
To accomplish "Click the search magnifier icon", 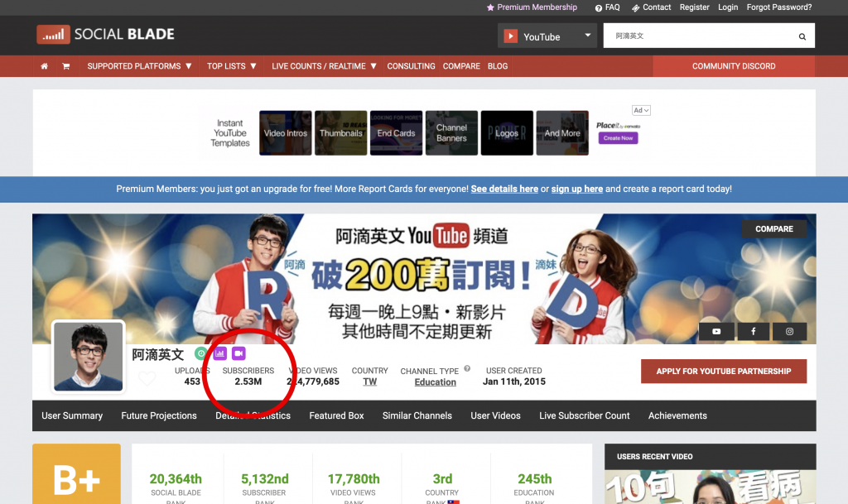I will coord(802,36).
